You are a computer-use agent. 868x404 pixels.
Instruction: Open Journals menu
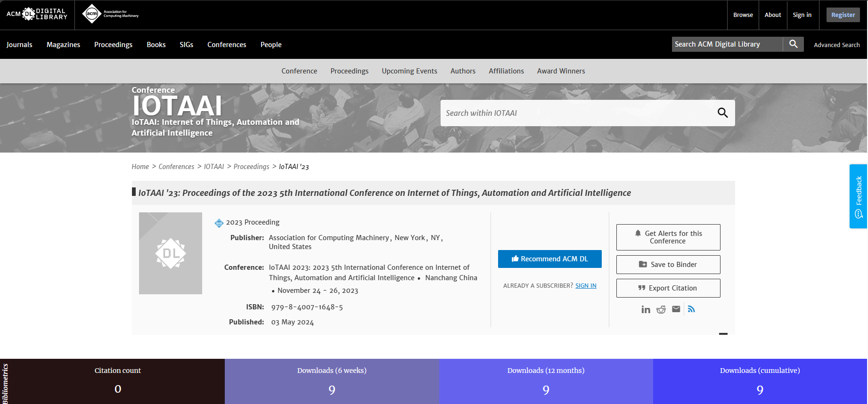pyautogui.click(x=19, y=45)
